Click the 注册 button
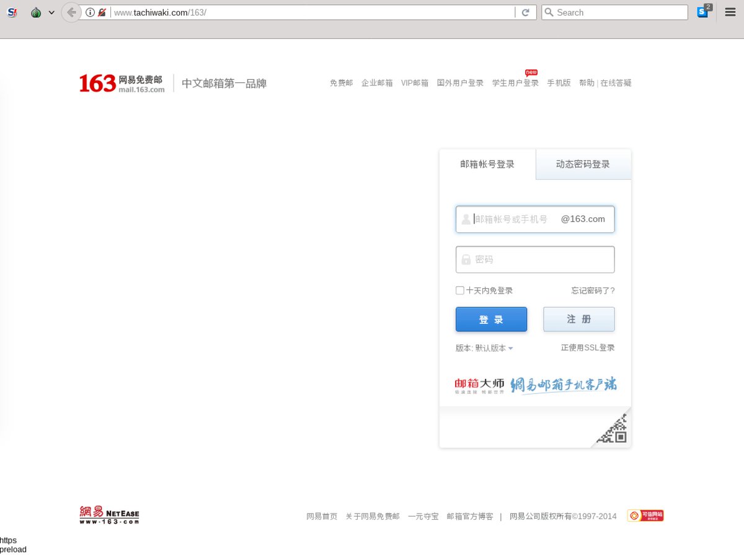744x560 pixels. click(579, 320)
